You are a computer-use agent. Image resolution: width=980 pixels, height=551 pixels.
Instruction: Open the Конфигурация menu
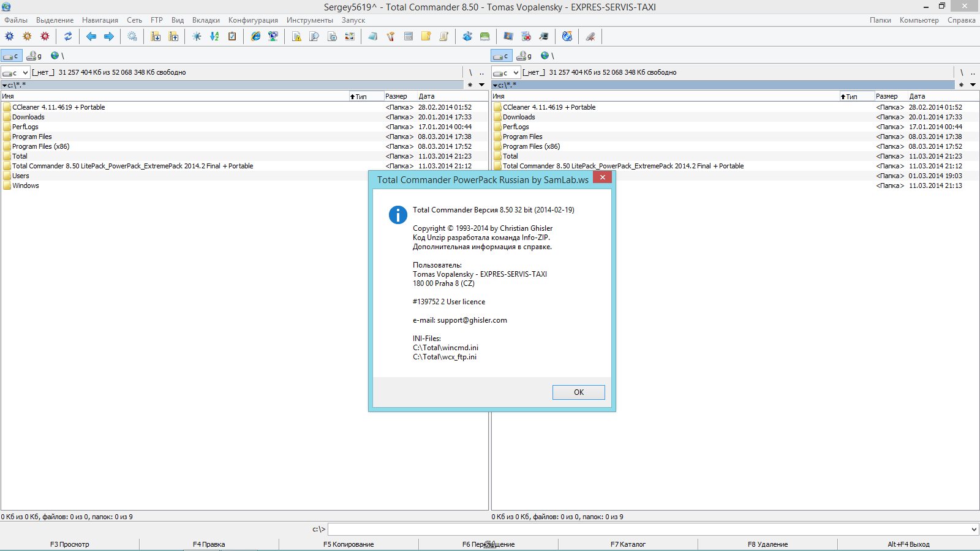point(253,20)
